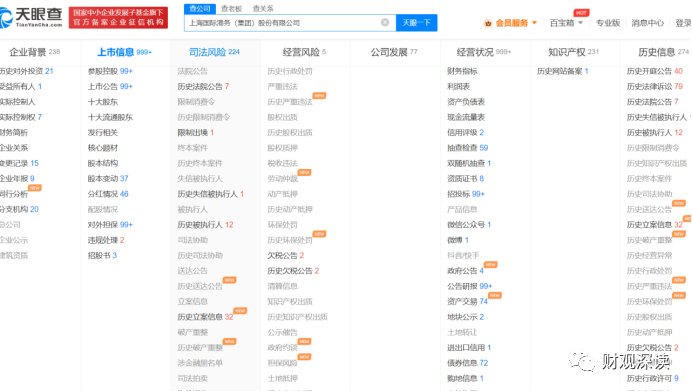Open 消息中心 in the header

point(647,23)
